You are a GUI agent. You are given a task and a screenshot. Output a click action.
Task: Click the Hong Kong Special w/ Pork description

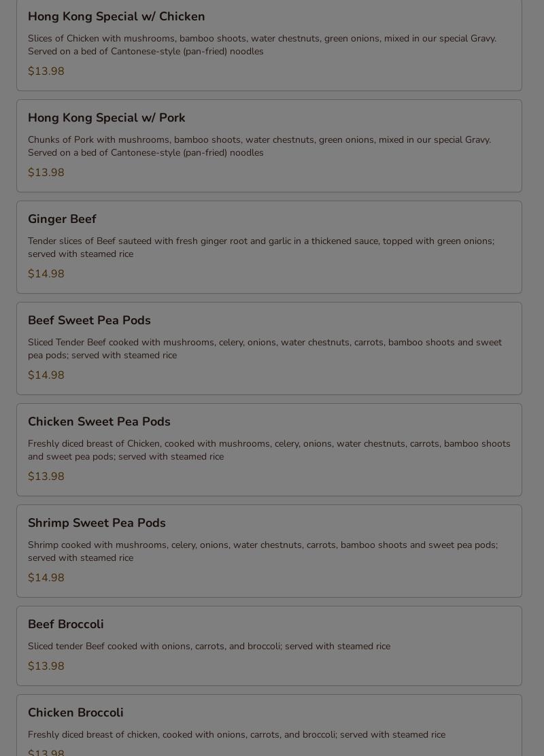pos(260,146)
